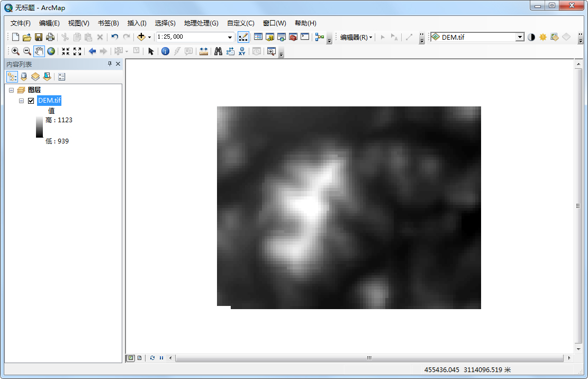Screen dimensions: 588x379
Task: Open the map scale dropdown
Action: tap(230, 37)
